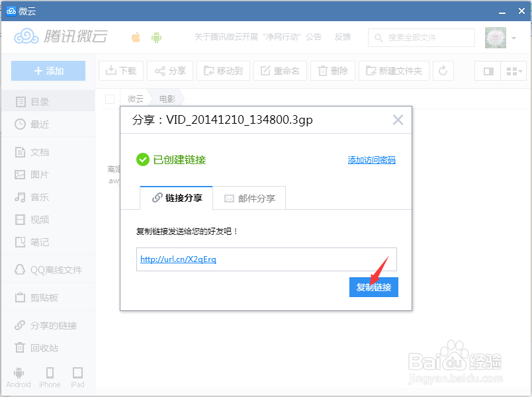Click the 搜索全部文件 search box

pyautogui.click(x=421, y=37)
